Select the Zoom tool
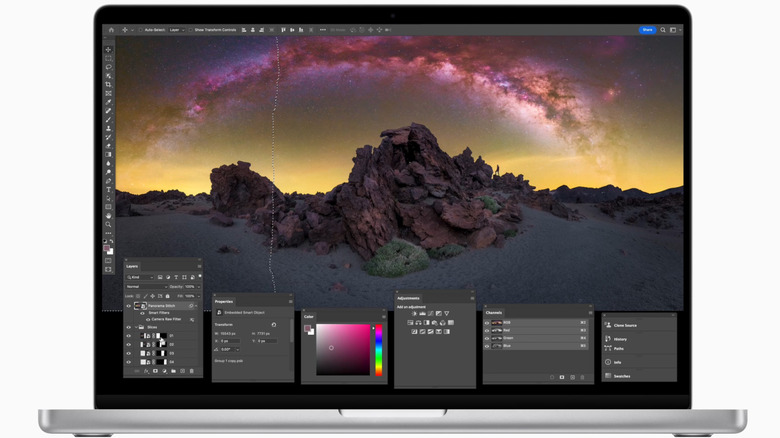 click(108, 225)
